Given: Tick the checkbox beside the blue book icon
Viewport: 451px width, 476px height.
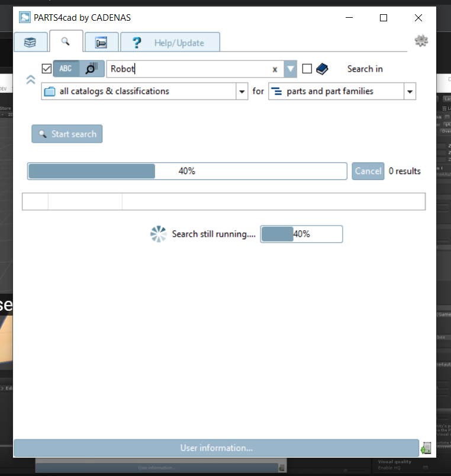Looking at the screenshot, I should pos(307,69).
